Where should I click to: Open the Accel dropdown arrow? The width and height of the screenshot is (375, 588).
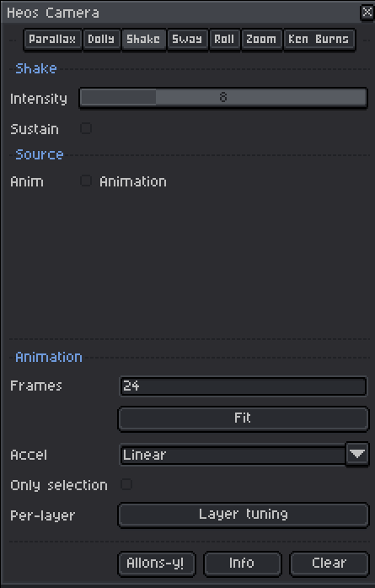[x=357, y=454]
